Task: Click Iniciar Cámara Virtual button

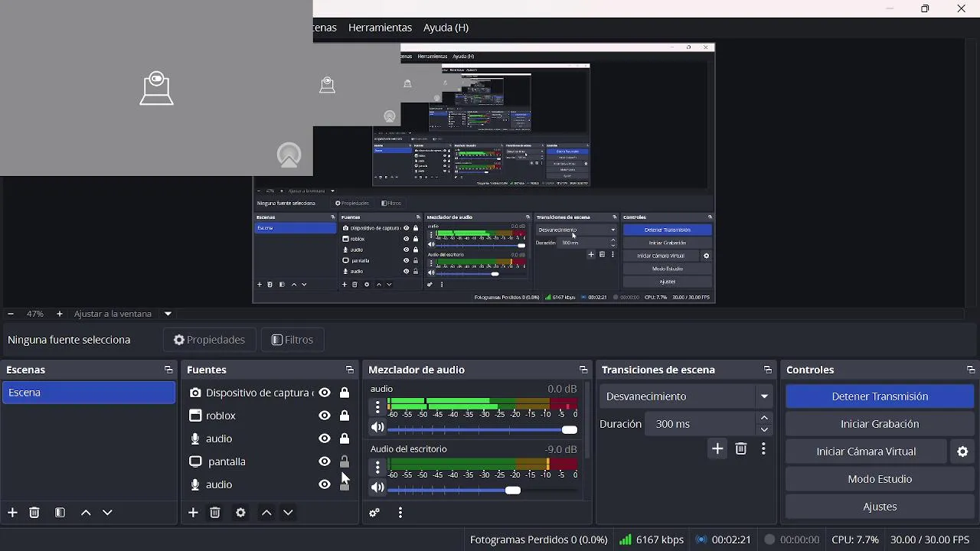Action: [x=866, y=452]
